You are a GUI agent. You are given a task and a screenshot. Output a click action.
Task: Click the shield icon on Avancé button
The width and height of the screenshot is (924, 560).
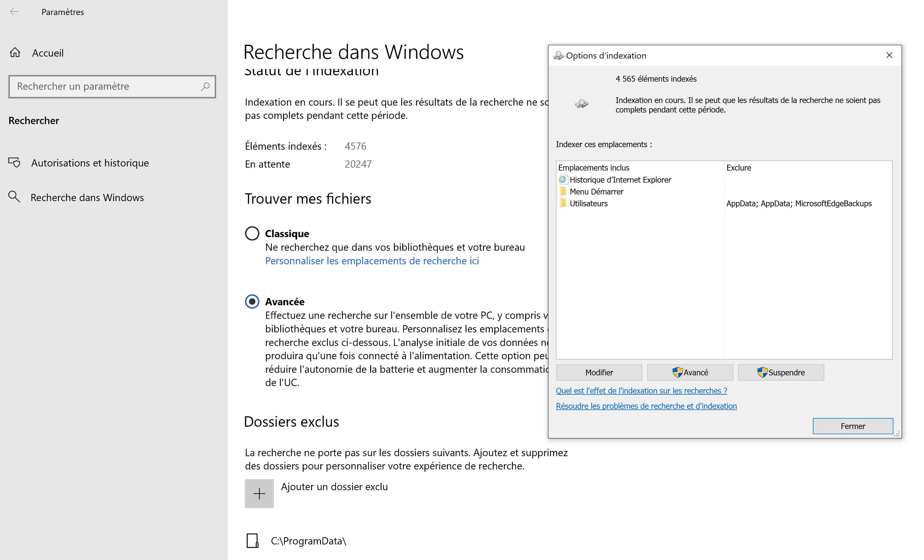[x=677, y=372]
